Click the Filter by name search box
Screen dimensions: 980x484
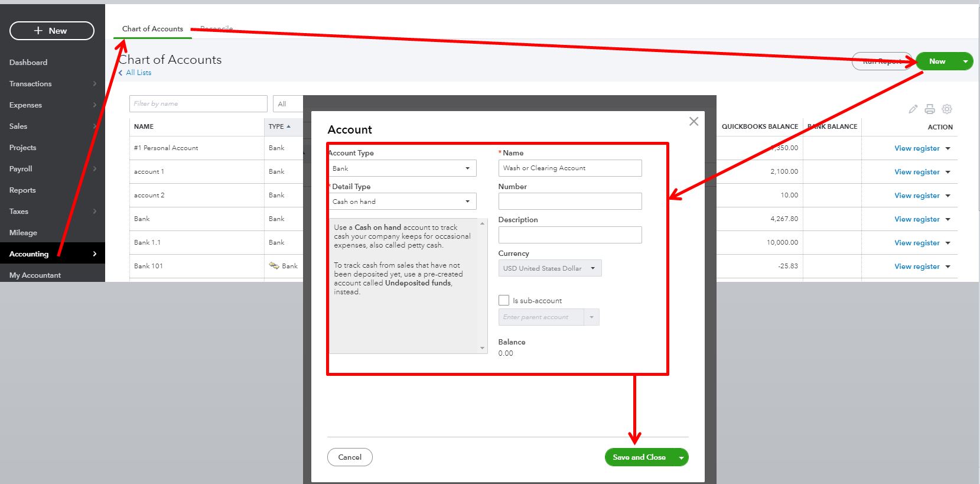click(x=198, y=103)
